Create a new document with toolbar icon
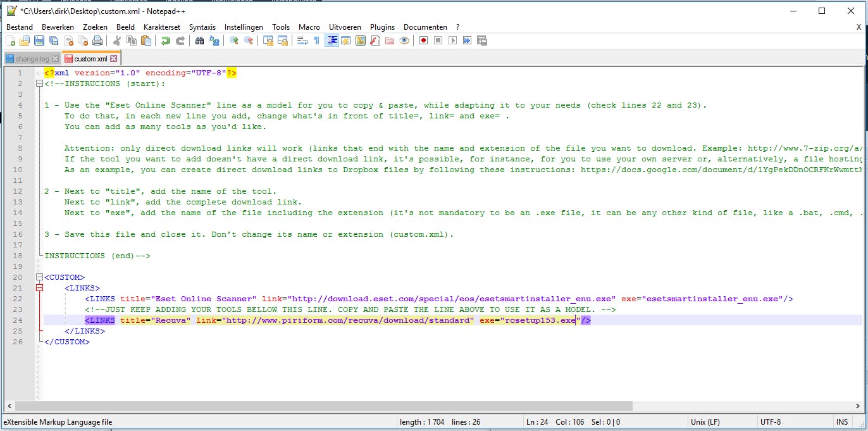Screen dimensions: 868x431 pos(11,41)
